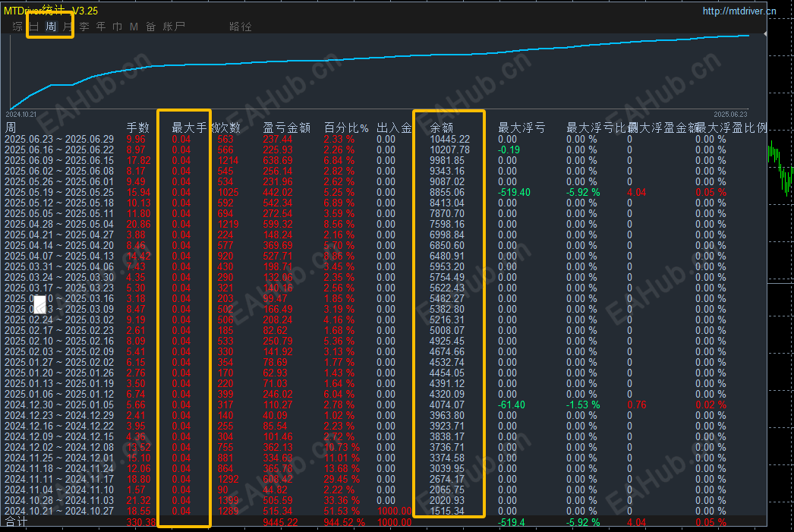Image resolution: width=794 pixels, height=532 pixels.
Task: Click the 路径 path tab
Action: point(240,27)
